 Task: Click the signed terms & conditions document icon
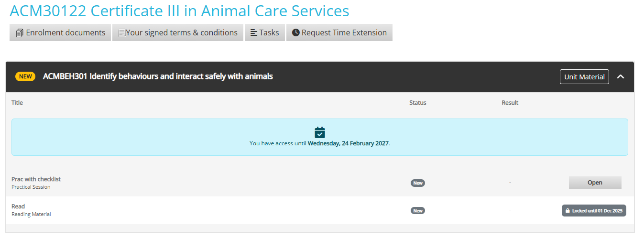(x=121, y=33)
